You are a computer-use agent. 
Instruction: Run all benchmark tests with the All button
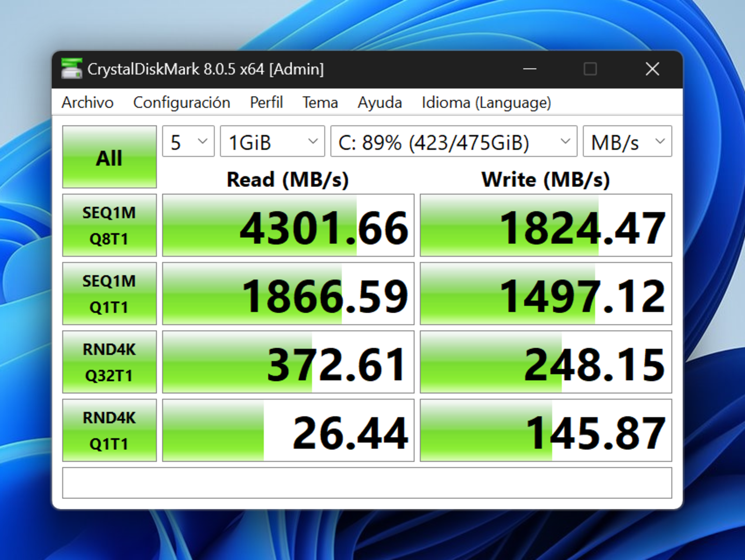coord(109,157)
